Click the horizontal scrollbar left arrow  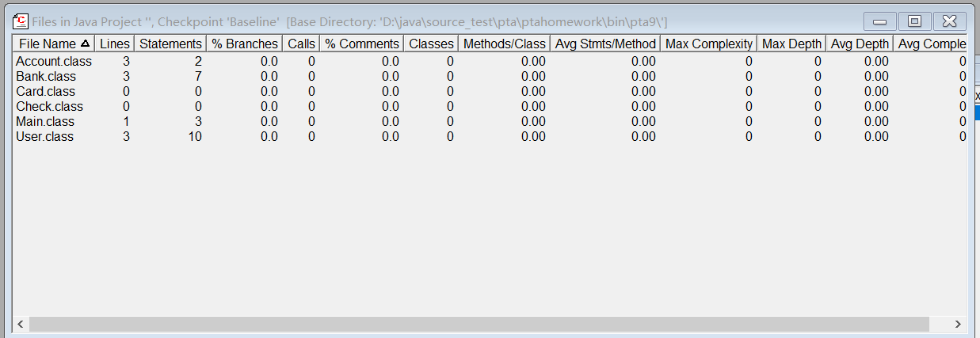[x=21, y=324]
